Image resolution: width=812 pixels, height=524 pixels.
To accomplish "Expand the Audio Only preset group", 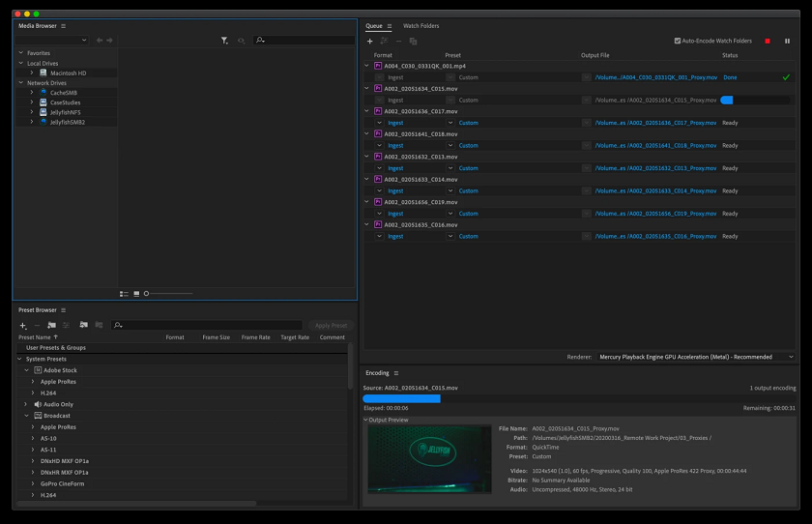I will [x=26, y=404].
